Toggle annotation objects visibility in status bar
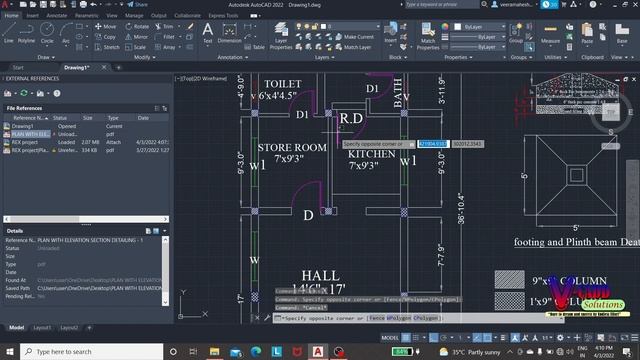Image resolution: width=640 pixels, height=360 pixels. pos(515,338)
